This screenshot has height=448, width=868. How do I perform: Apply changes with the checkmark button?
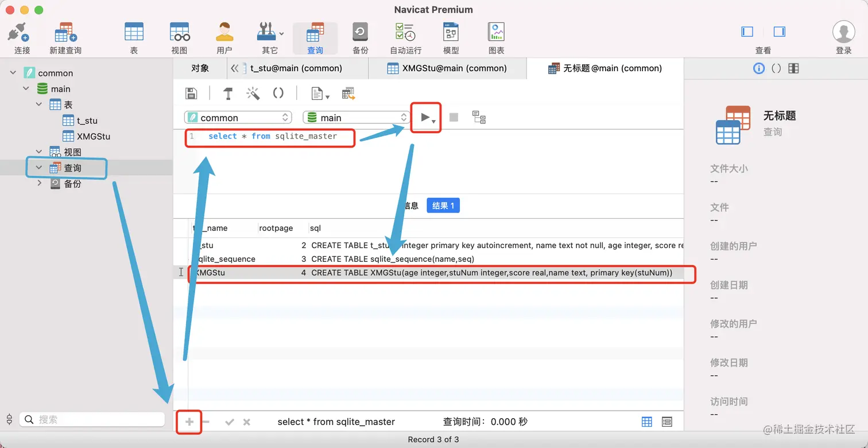pyautogui.click(x=230, y=422)
